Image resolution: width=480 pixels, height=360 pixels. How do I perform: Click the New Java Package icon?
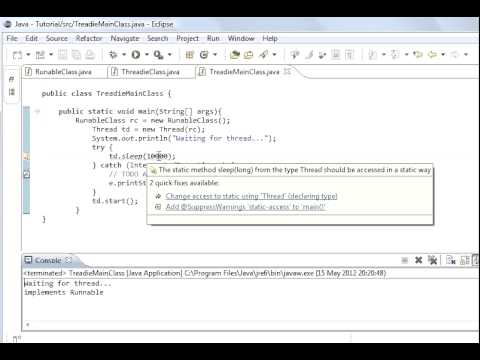pos(190,54)
